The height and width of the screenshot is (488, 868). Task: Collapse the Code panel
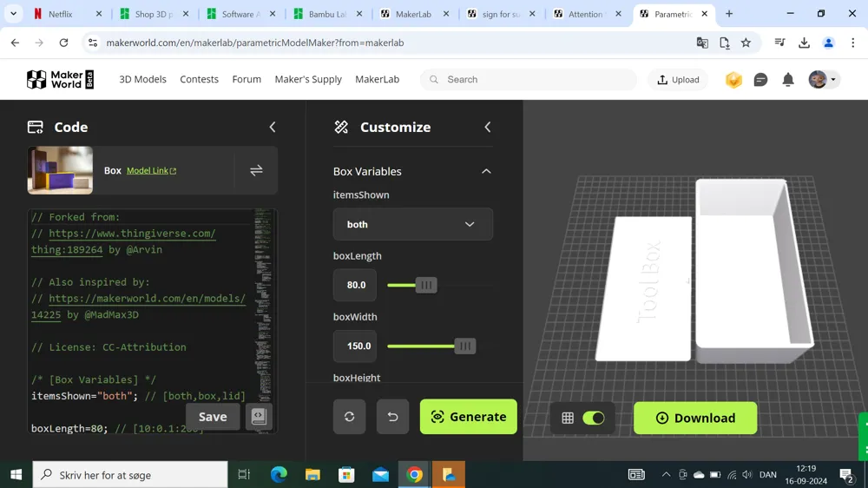(x=273, y=127)
